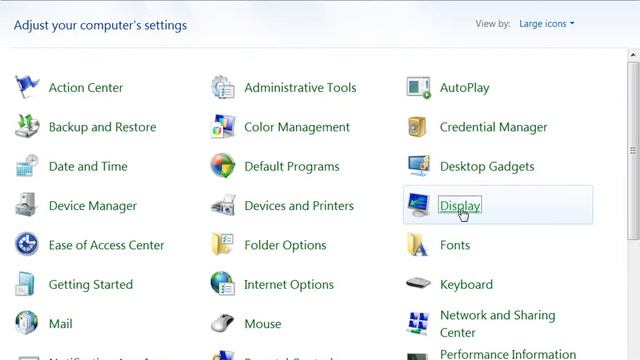Open the Internet Options globe icon
Image resolution: width=640 pixels, height=360 pixels.
click(x=223, y=283)
